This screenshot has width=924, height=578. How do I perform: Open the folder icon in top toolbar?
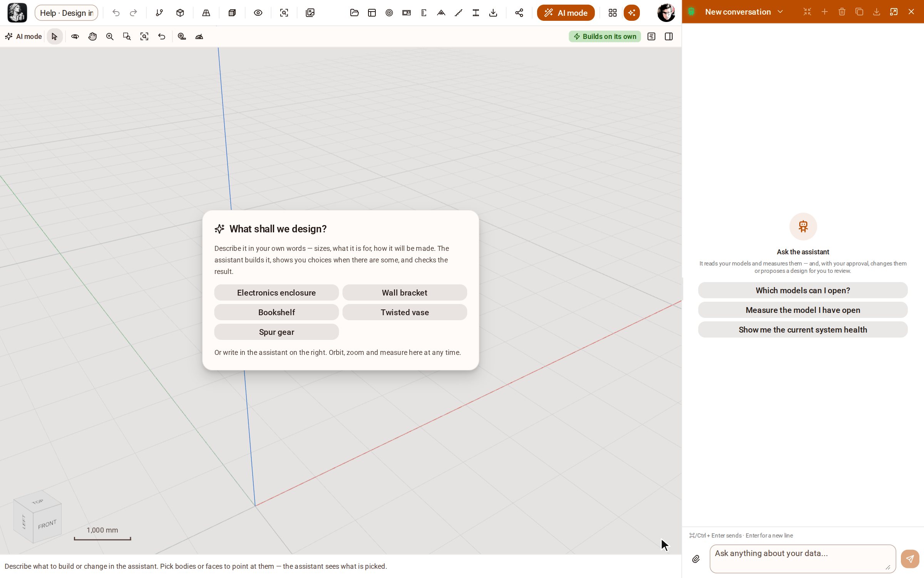pos(354,13)
